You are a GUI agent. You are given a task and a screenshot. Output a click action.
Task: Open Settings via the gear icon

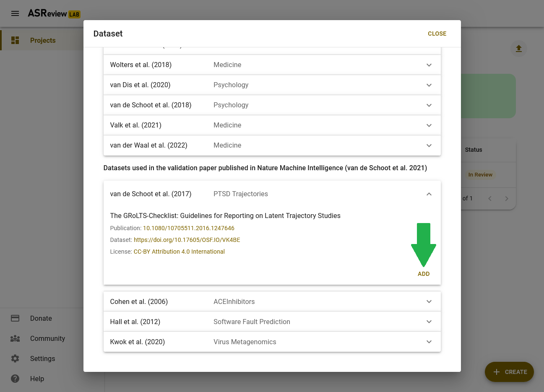(15, 358)
